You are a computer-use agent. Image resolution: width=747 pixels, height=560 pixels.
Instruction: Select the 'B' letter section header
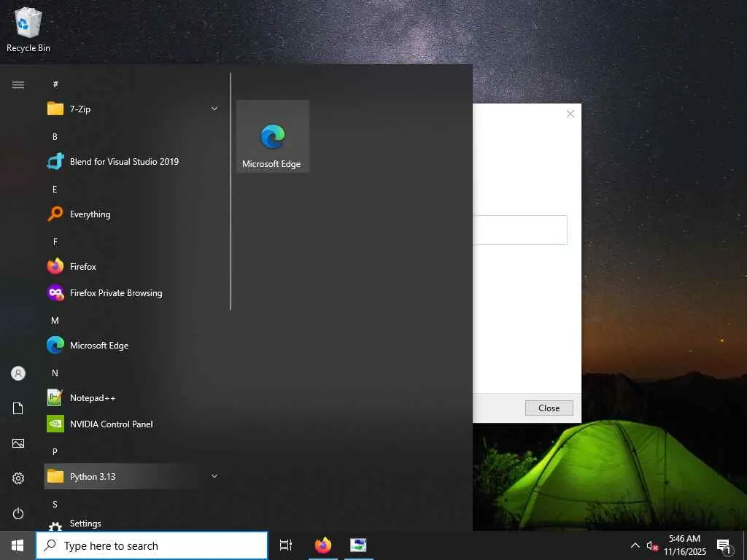(x=55, y=136)
